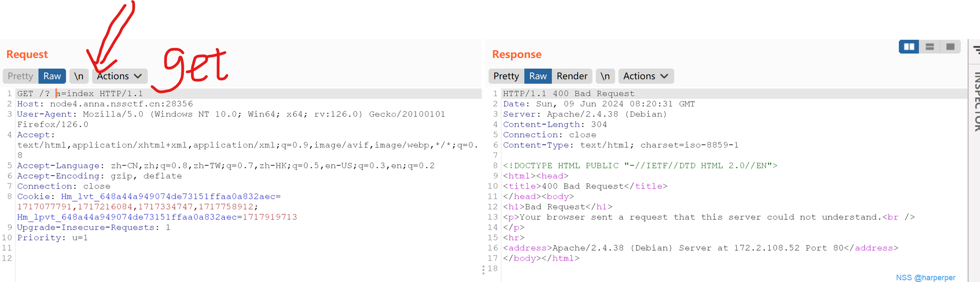Open the Request Actions dropdown
The height and width of the screenshot is (282, 980).
tap(119, 76)
